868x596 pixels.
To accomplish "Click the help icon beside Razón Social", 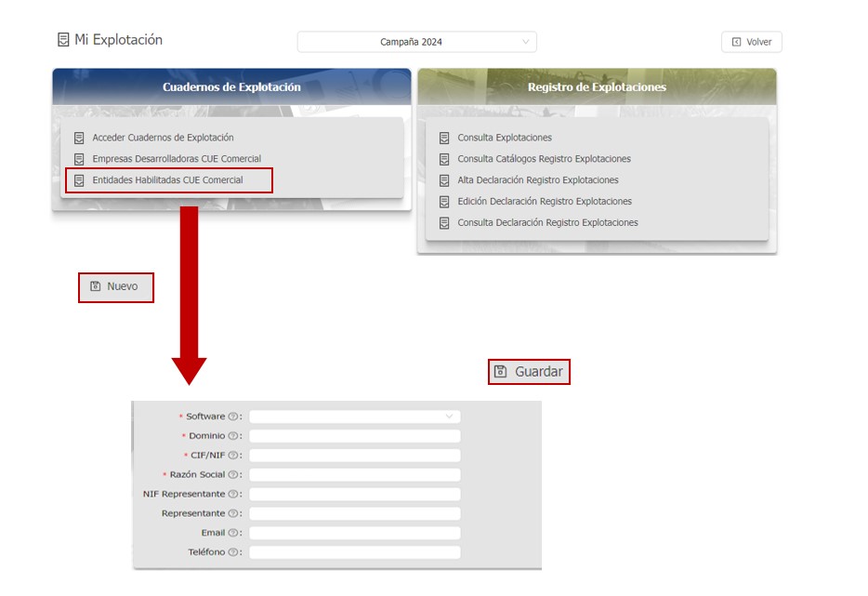I will (x=233, y=475).
